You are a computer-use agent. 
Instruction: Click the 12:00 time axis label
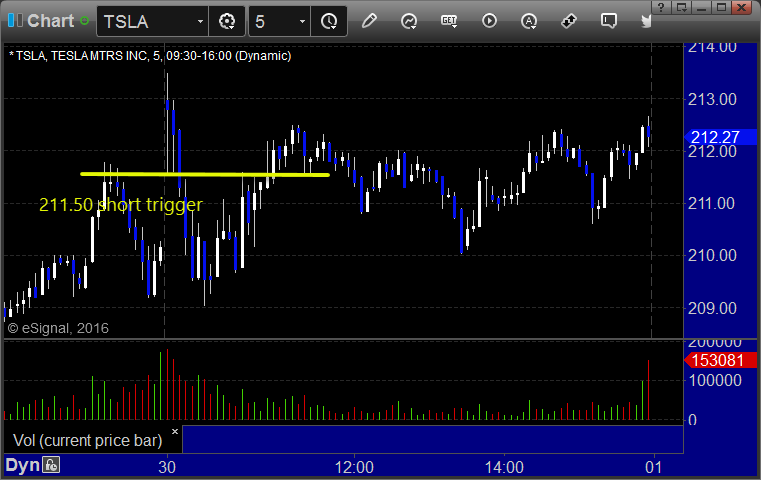[x=354, y=467]
